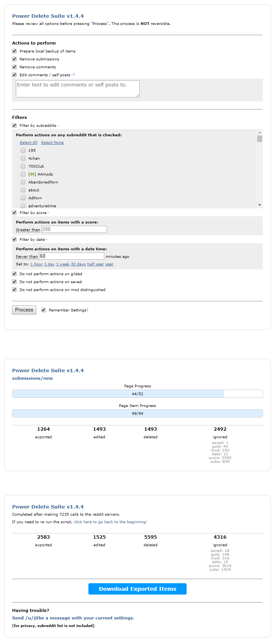Viewport: 275px width, 644px height.
Task: Click the date minutes input field
Action: click(x=71, y=256)
